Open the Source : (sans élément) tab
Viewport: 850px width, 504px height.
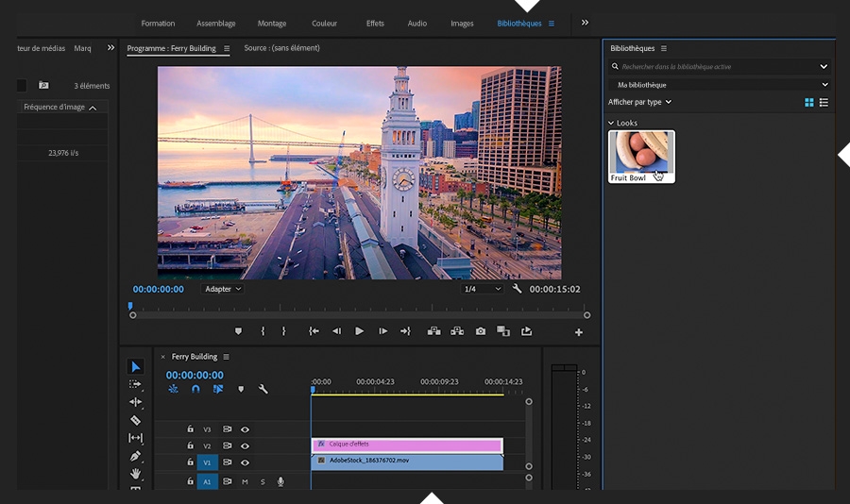[x=281, y=48]
